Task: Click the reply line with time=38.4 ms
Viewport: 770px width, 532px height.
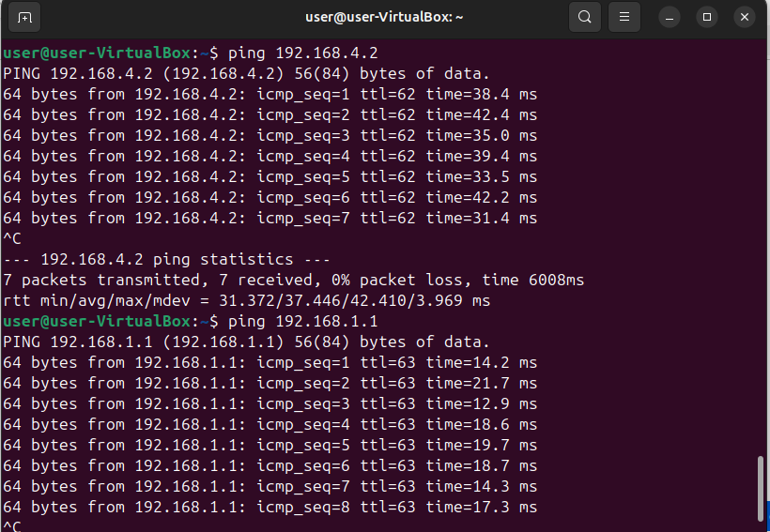Action: pyautogui.click(x=270, y=94)
